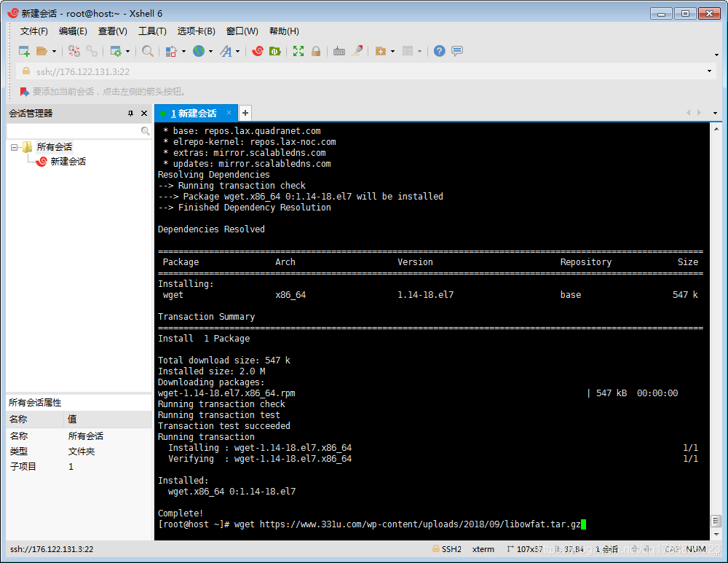728x563 pixels.
Task: Open the 查看(V) menu
Action: tap(113, 31)
